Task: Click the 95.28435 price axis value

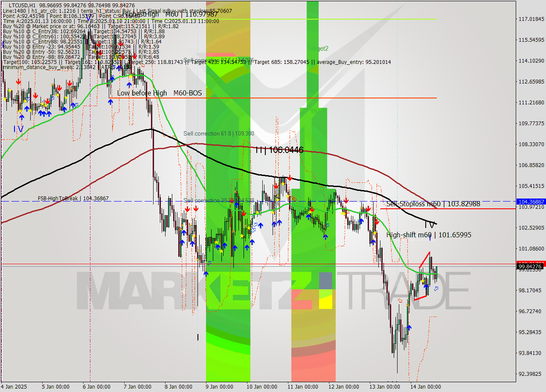Action: point(531,332)
